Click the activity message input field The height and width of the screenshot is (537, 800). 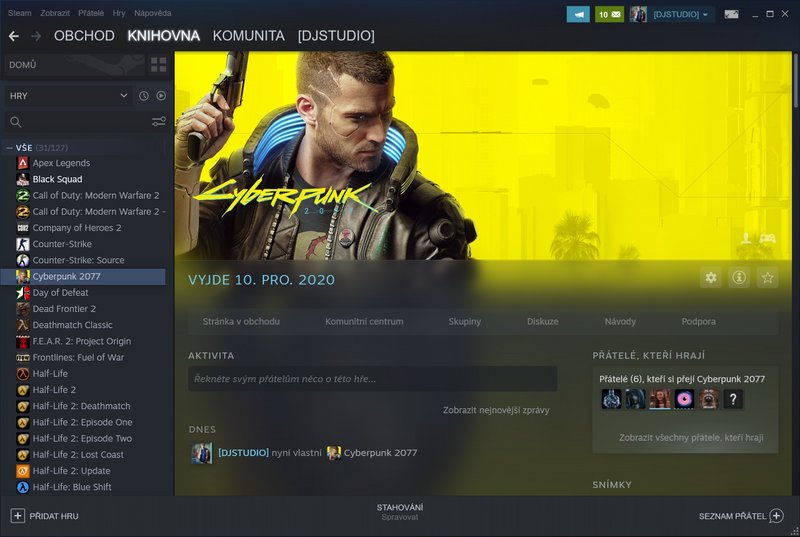click(372, 379)
